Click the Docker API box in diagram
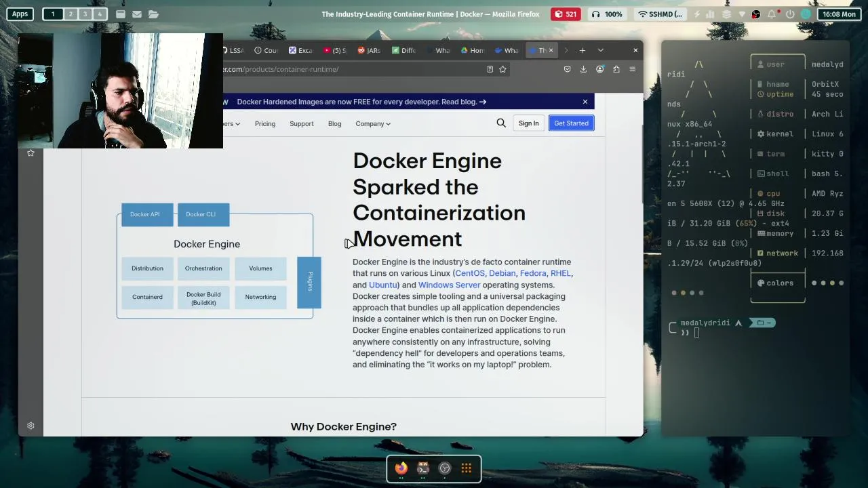The width and height of the screenshot is (868, 488). [x=147, y=214]
